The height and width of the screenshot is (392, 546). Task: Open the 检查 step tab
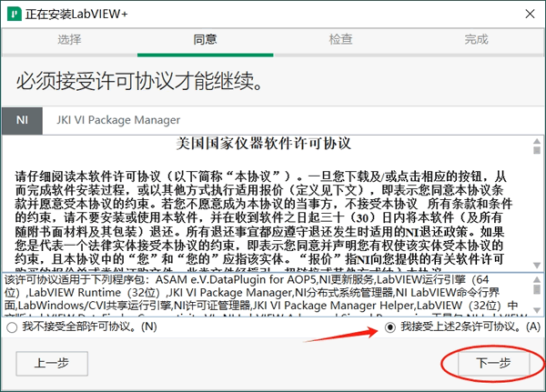pyautogui.click(x=340, y=39)
